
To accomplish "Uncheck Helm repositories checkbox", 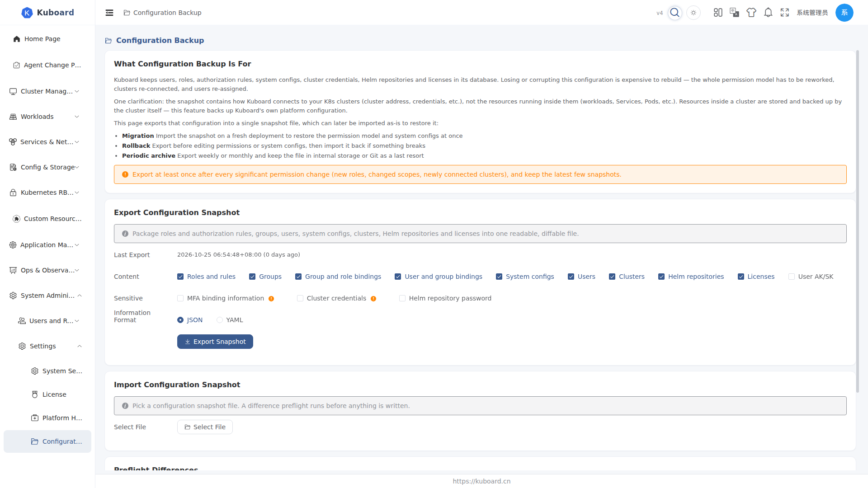I will (661, 277).
